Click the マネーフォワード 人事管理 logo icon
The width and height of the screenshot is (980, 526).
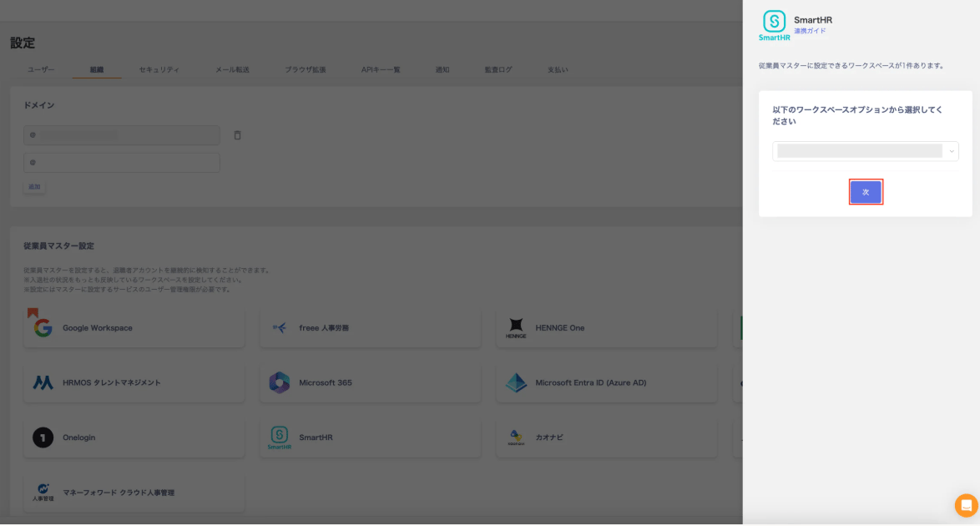click(43, 493)
